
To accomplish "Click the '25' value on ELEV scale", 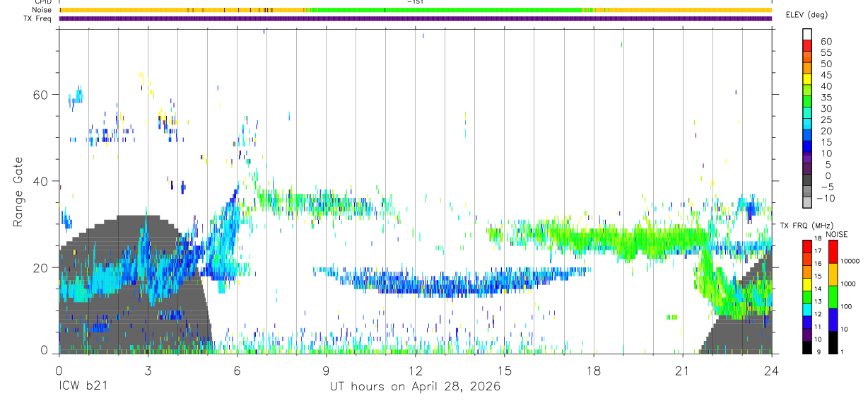I will click(x=826, y=120).
